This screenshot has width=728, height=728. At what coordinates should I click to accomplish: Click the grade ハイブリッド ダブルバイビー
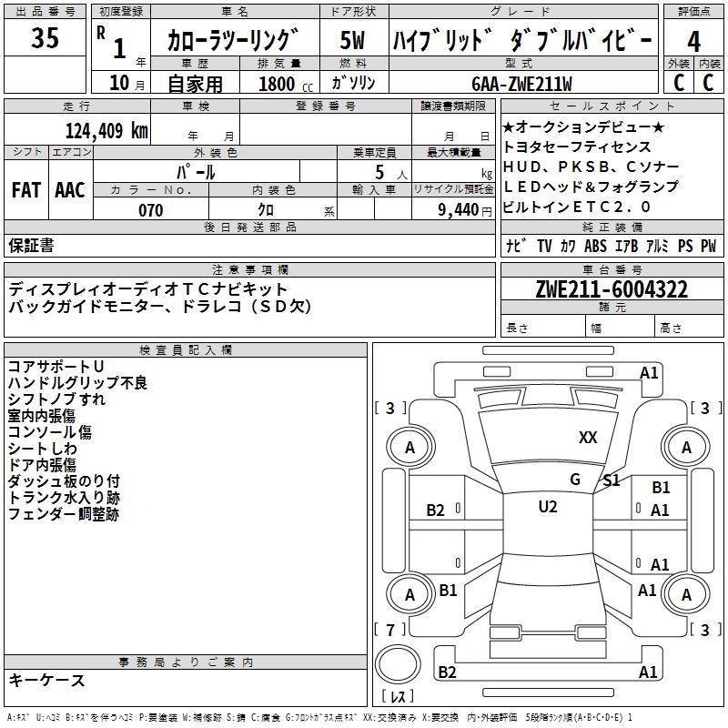tap(522, 40)
